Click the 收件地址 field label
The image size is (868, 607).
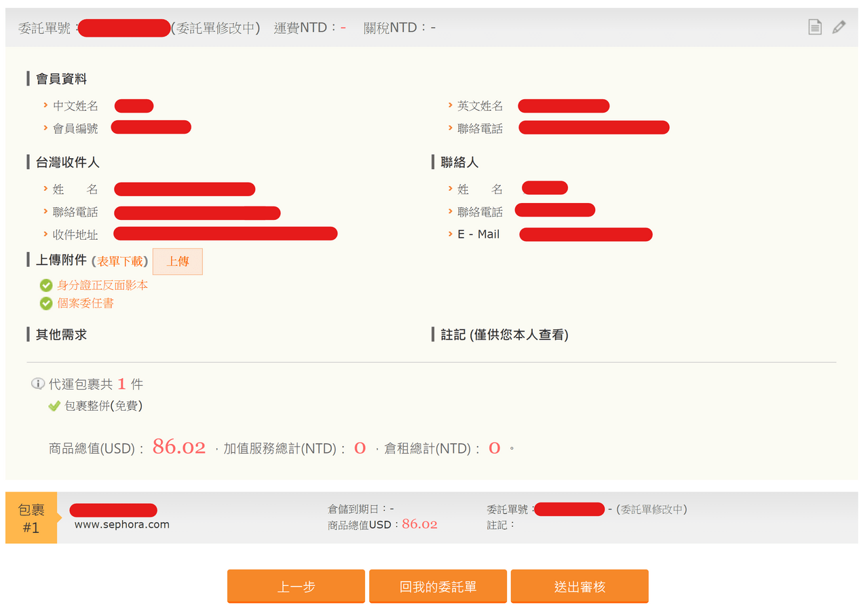[x=75, y=235]
